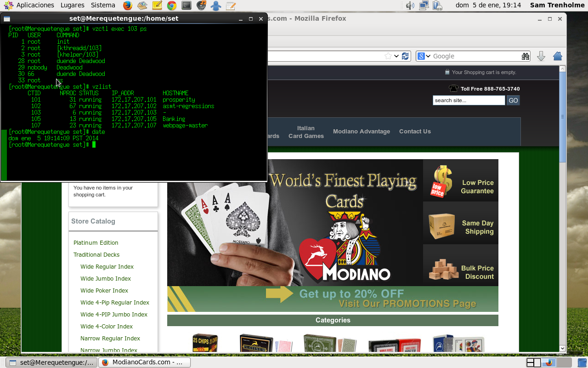The width and height of the screenshot is (588, 368).
Task: Open the Wide Poker Index link
Action: (104, 290)
